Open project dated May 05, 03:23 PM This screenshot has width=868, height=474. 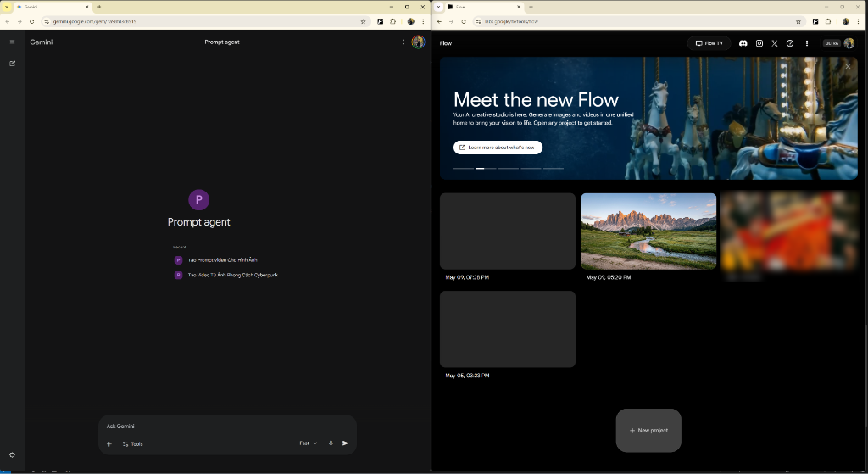[x=508, y=329]
